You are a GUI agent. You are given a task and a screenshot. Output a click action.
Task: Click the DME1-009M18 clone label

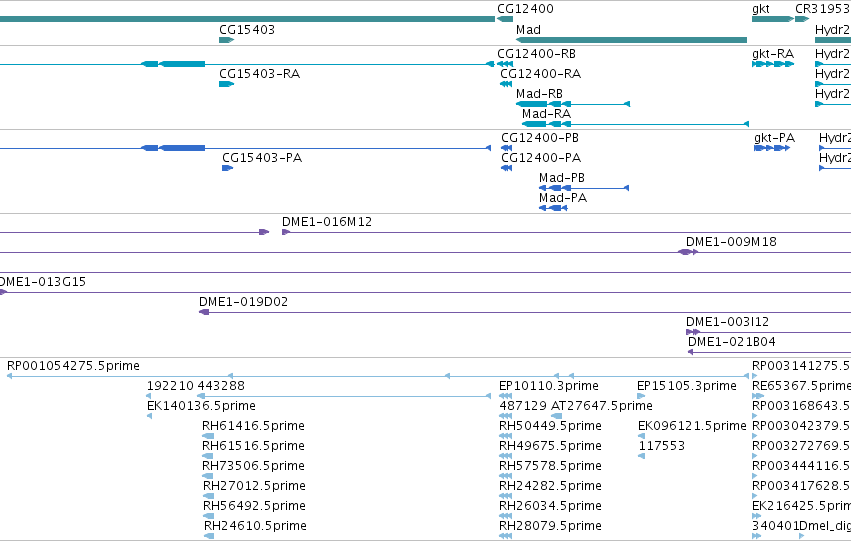731,242
